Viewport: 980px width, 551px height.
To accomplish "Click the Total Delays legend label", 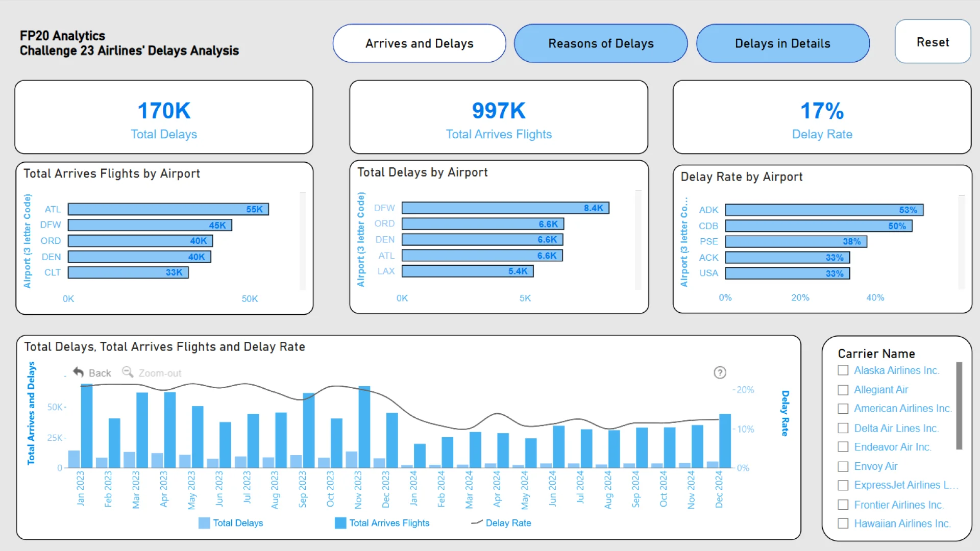I will [238, 523].
